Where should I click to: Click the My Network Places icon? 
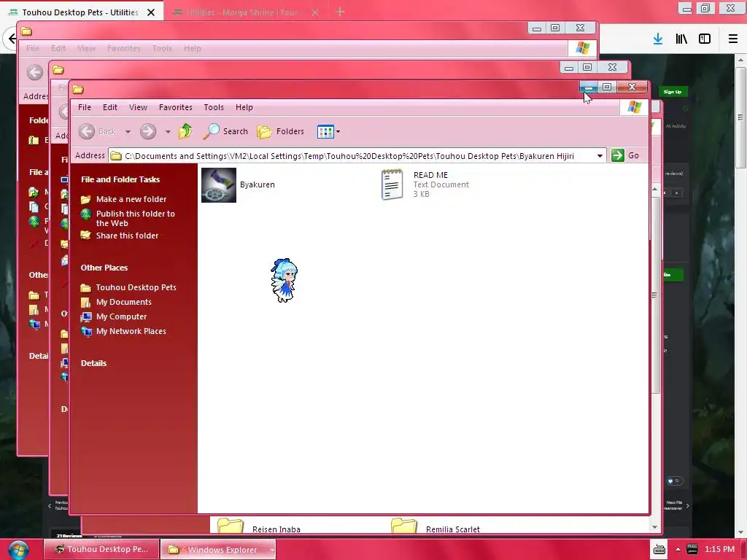(x=86, y=331)
